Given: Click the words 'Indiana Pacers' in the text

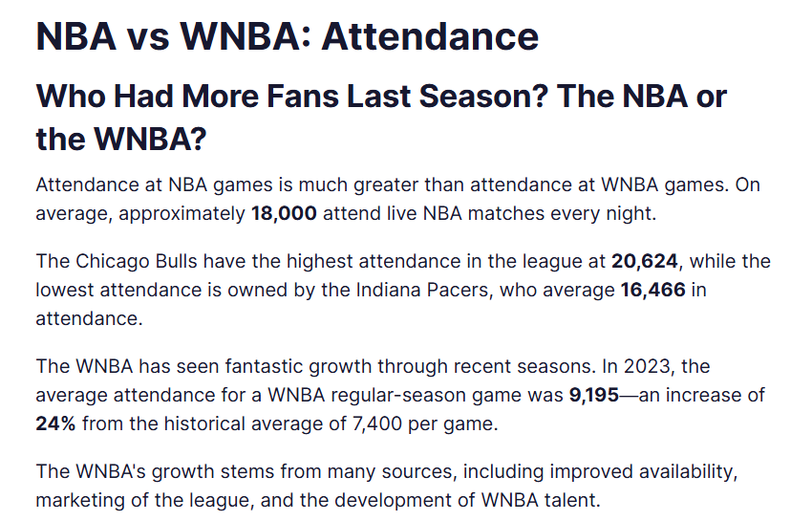Looking at the screenshot, I should [x=422, y=290].
